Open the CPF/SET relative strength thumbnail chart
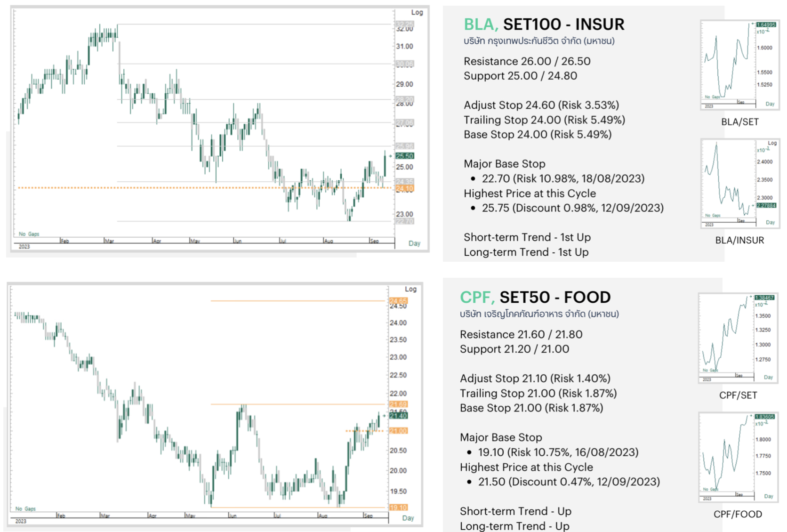Screen dimensions: 787x532 738,338
